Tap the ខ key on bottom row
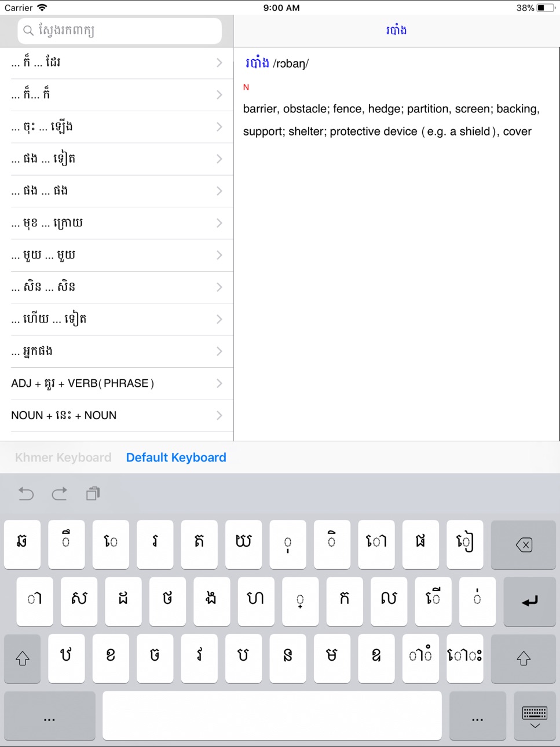 [x=111, y=658]
